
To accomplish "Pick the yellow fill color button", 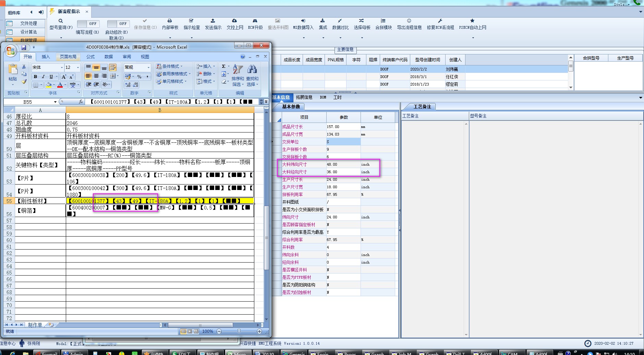I will pyautogui.click(x=49, y=85).
